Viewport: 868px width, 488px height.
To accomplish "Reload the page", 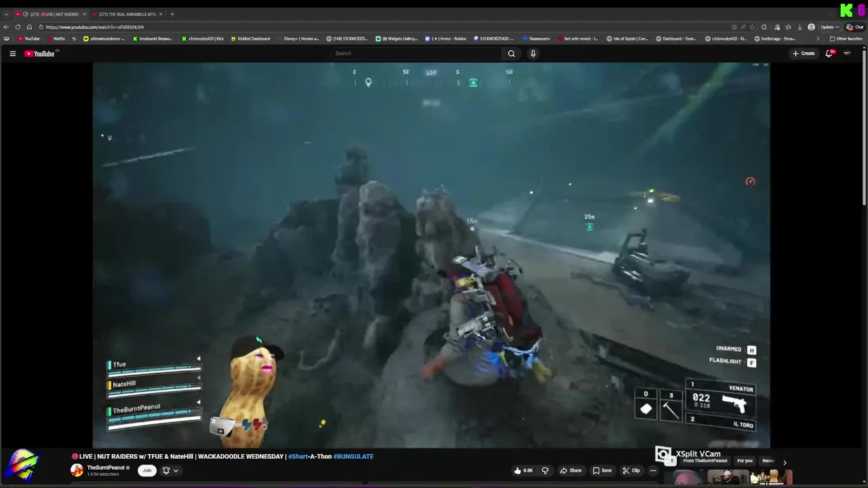I will [18, 27].
